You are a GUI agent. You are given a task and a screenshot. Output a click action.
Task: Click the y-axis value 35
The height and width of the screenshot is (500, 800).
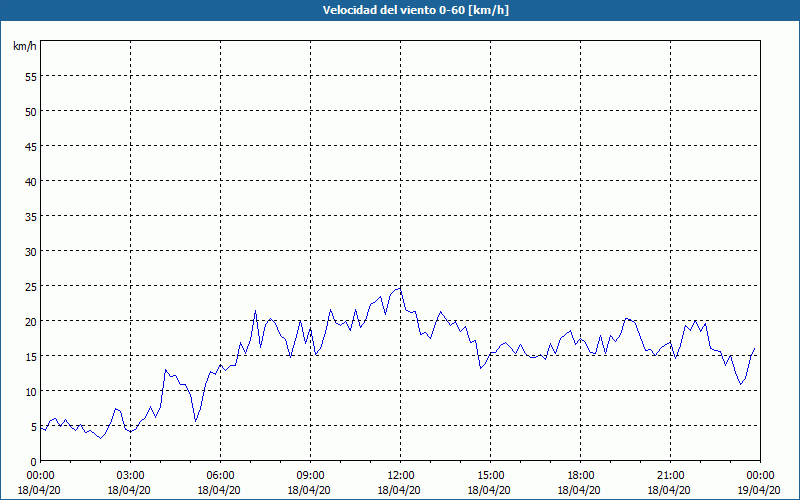(31, 216)
